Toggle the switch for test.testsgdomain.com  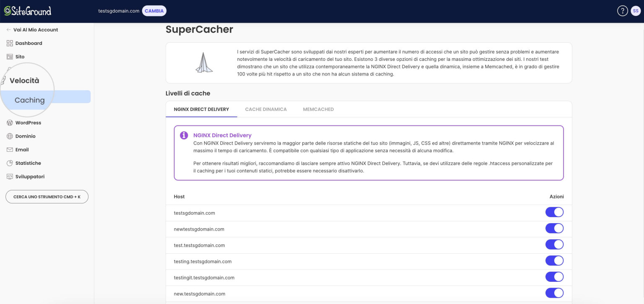(554, 244)
